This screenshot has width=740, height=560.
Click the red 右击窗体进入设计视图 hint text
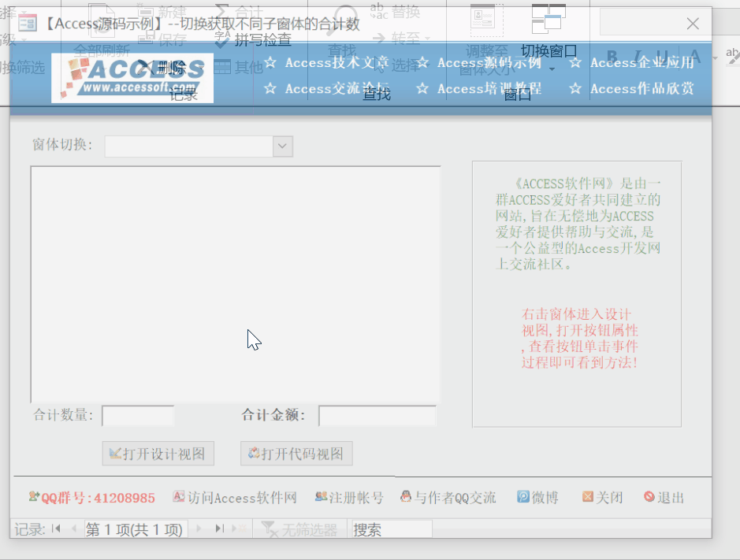[x=579, y=338]
